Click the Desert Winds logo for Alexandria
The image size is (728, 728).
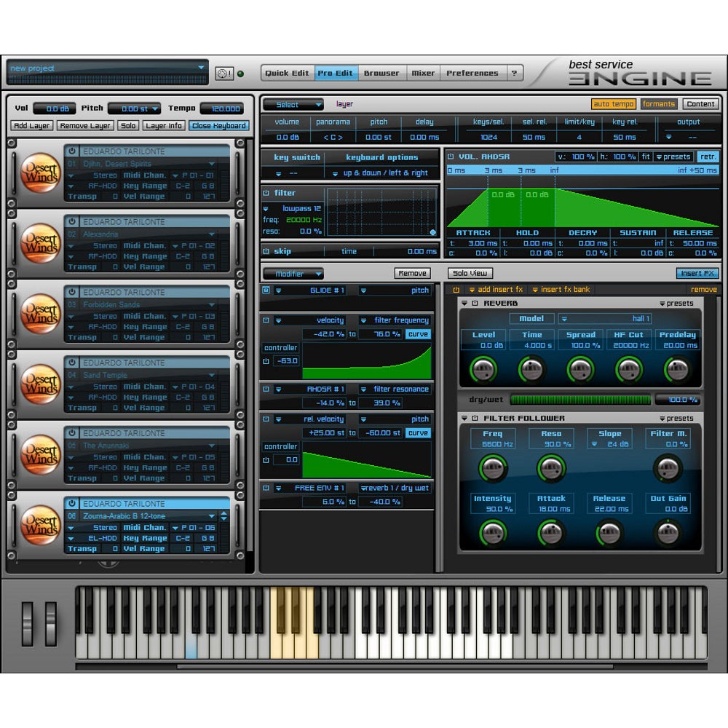tap(41, 243)
